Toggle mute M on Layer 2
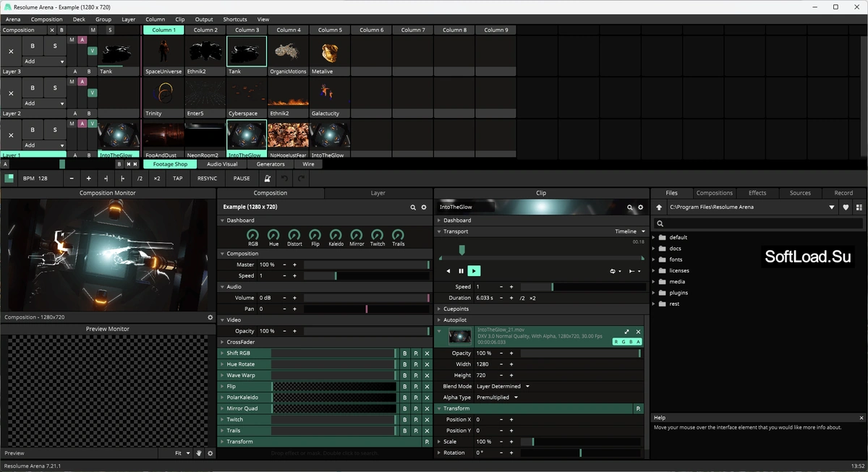 tap(72, 82)
